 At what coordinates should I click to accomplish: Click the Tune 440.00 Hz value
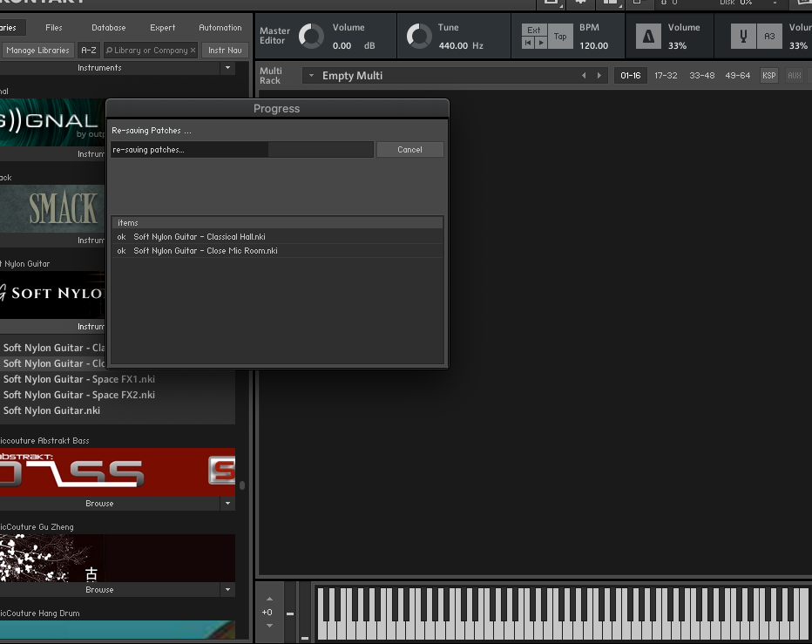[x=461, y=45]
